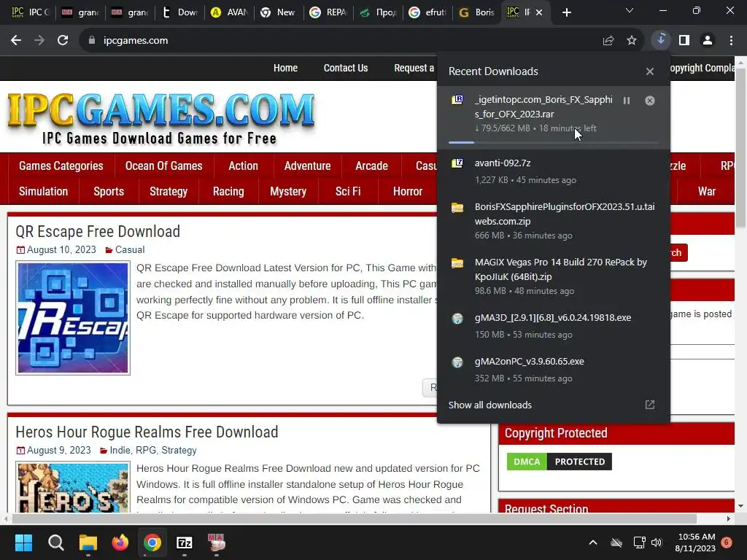The image size is (747, 560).
Task: Switch to the first IPC G tab
Action: [31, 12]
